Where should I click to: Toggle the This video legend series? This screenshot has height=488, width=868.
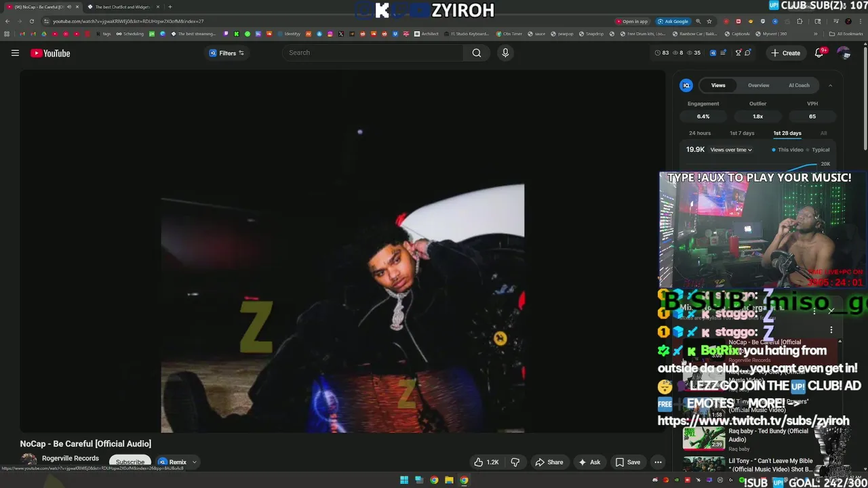(788, 150)
